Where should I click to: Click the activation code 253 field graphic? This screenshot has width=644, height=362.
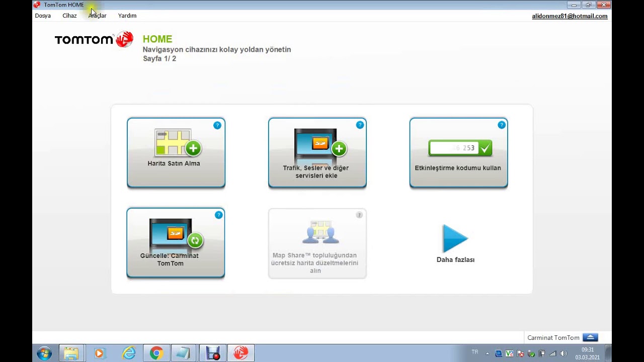[x=460, y=148]
